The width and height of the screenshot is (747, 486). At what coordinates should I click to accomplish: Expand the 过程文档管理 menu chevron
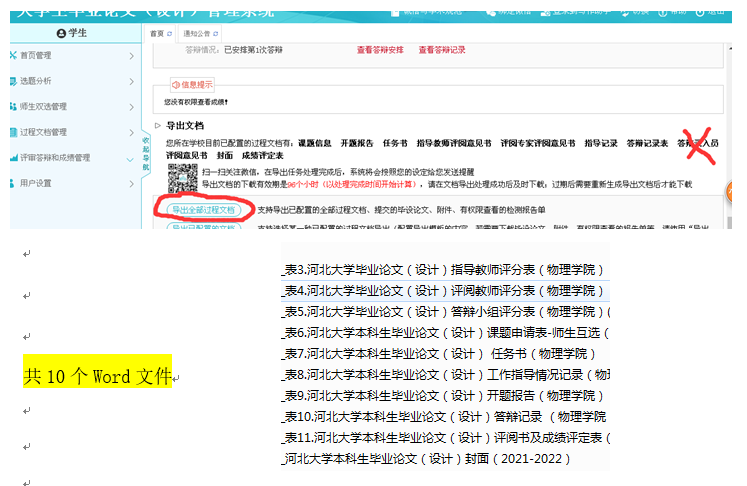(131, 132)
